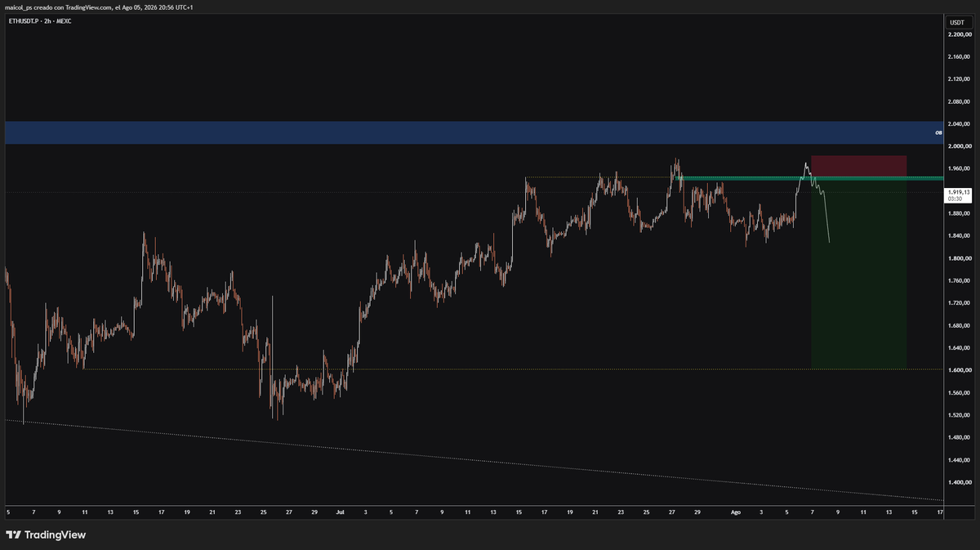
Task: Click the 1.440,00 price scale label
Action: 959,461
